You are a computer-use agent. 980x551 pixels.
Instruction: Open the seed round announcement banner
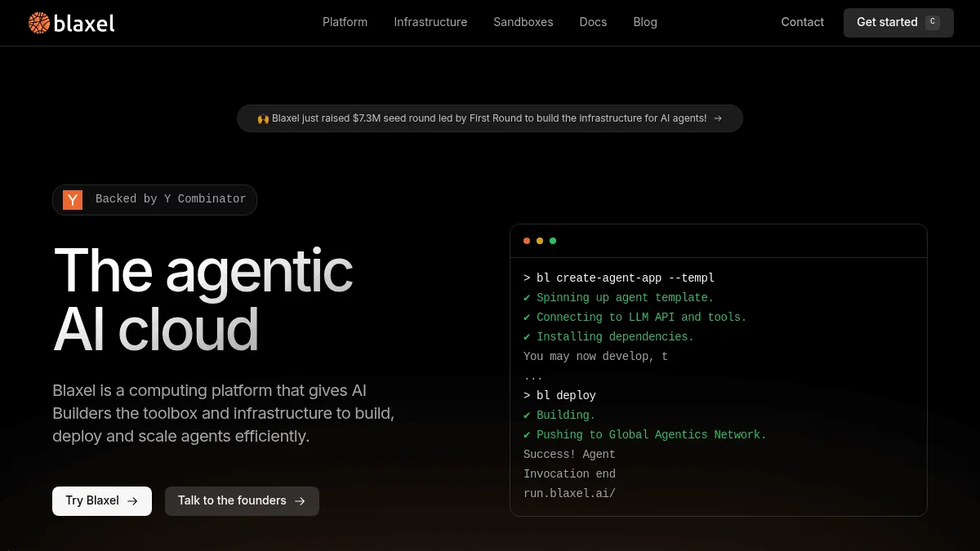(x=490, y=118)
